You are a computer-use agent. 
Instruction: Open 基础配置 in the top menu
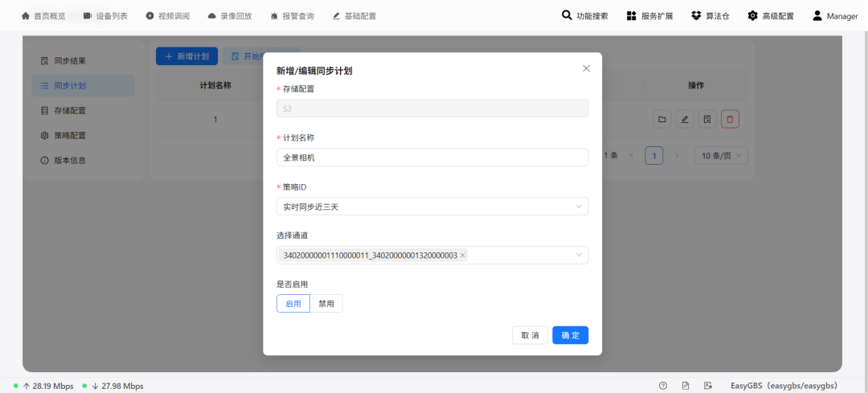pos(360,16)
